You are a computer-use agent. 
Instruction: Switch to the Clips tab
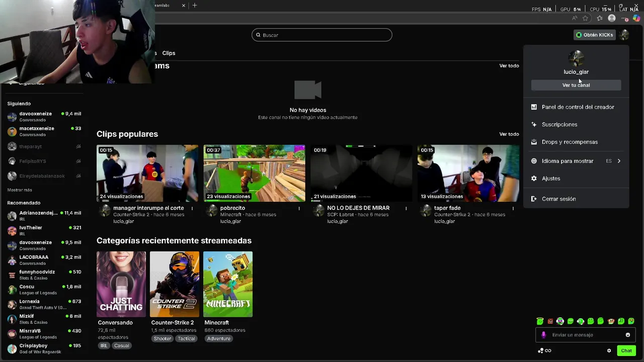tap(169, 53)
